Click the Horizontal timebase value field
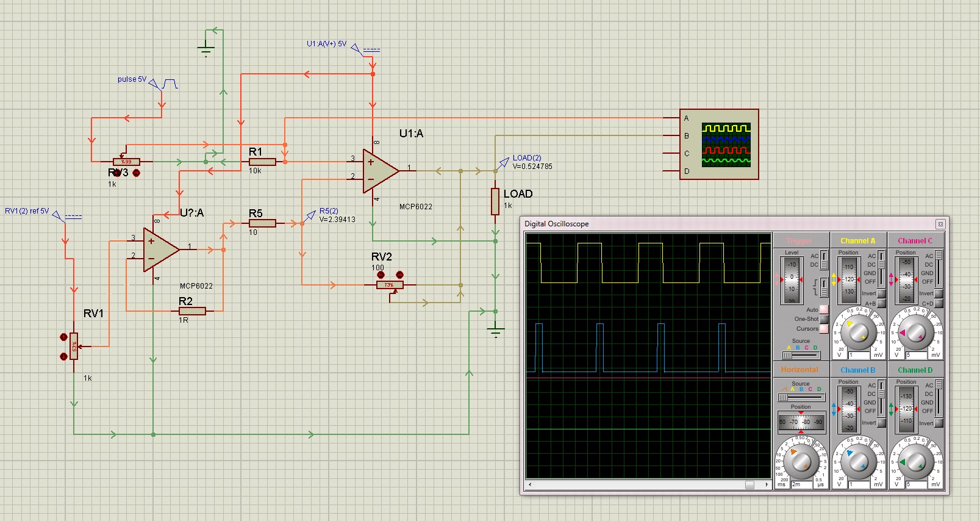The height and width of the screenshot is (521, 980). pyautogui.click(x=801, y=484)
